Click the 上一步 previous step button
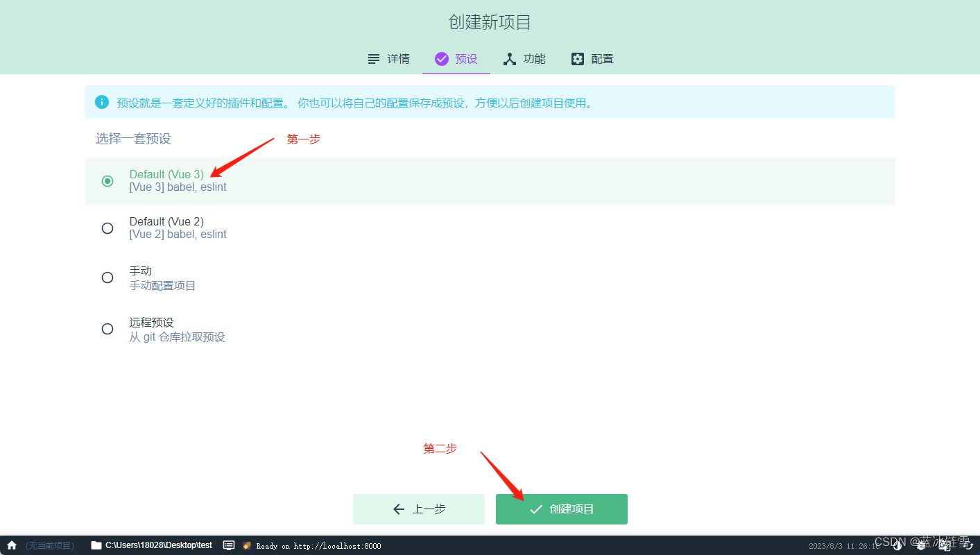The height and width of the screenshot is (555, 980). point(419,509)
